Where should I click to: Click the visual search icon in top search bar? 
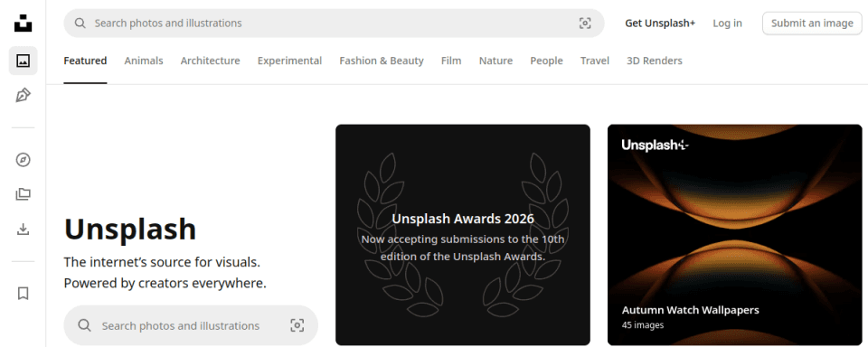585,23
